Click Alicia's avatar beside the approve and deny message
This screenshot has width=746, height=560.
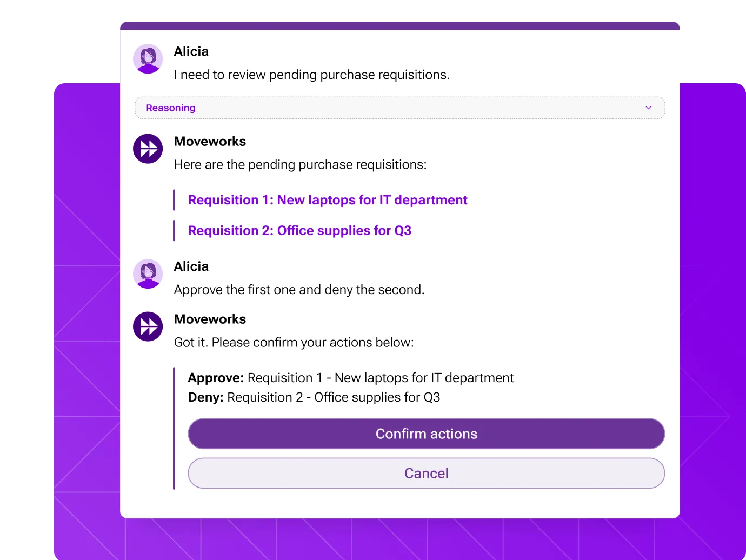[x=148, y=274]
